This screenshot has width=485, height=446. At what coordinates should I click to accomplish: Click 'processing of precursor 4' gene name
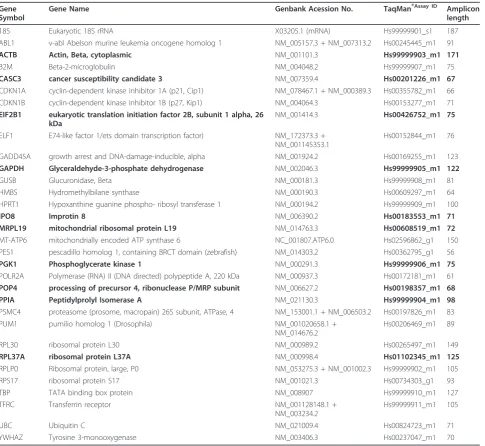point(144,288)
